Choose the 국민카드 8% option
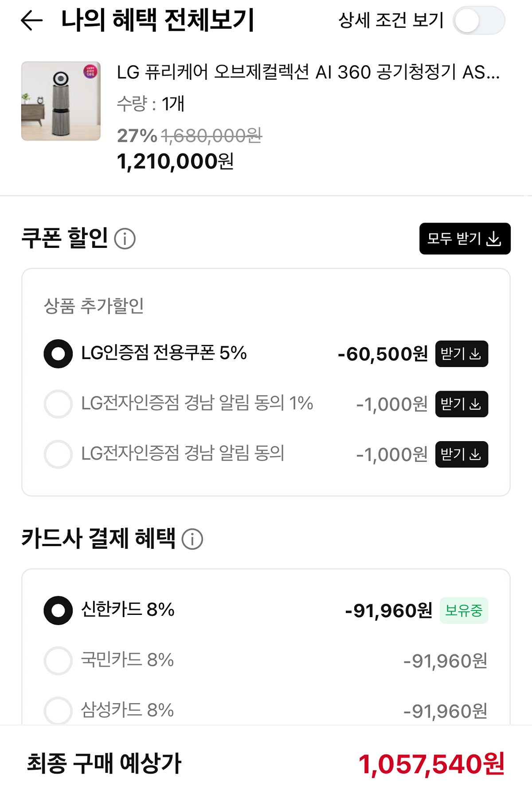532x798 pixels. pyautogui.click(x=58, y=661)
